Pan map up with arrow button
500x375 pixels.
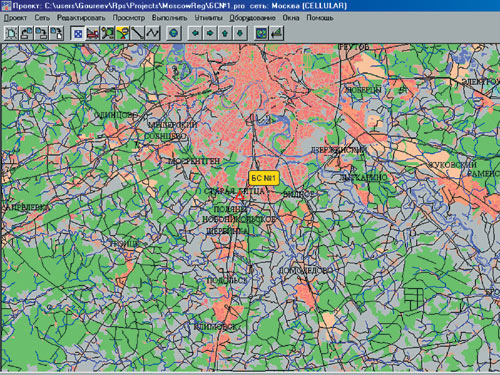point(225,33)
